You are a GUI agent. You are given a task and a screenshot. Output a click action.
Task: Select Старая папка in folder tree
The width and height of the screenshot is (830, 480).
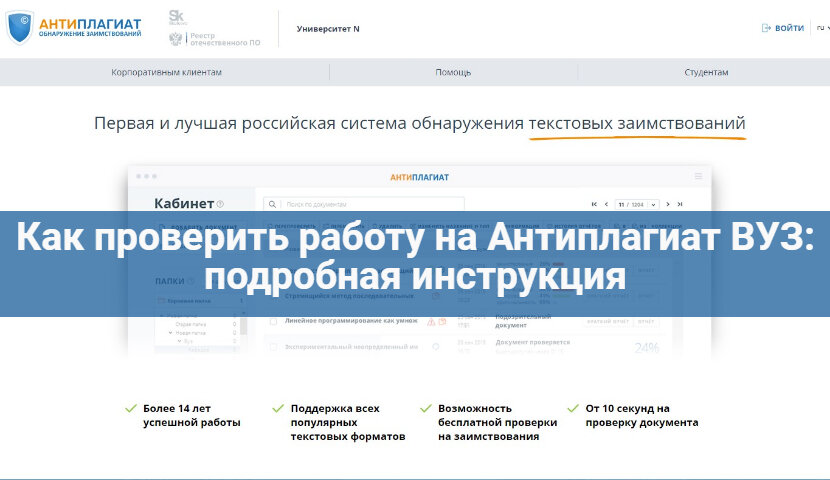pyautogui.click(x=191, y=324)
